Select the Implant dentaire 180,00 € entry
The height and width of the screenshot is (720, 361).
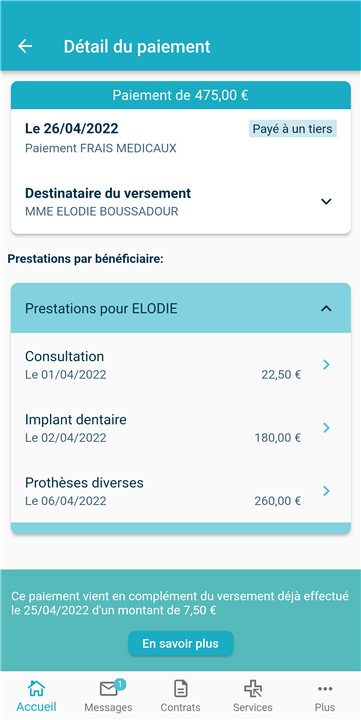[180, 428]
